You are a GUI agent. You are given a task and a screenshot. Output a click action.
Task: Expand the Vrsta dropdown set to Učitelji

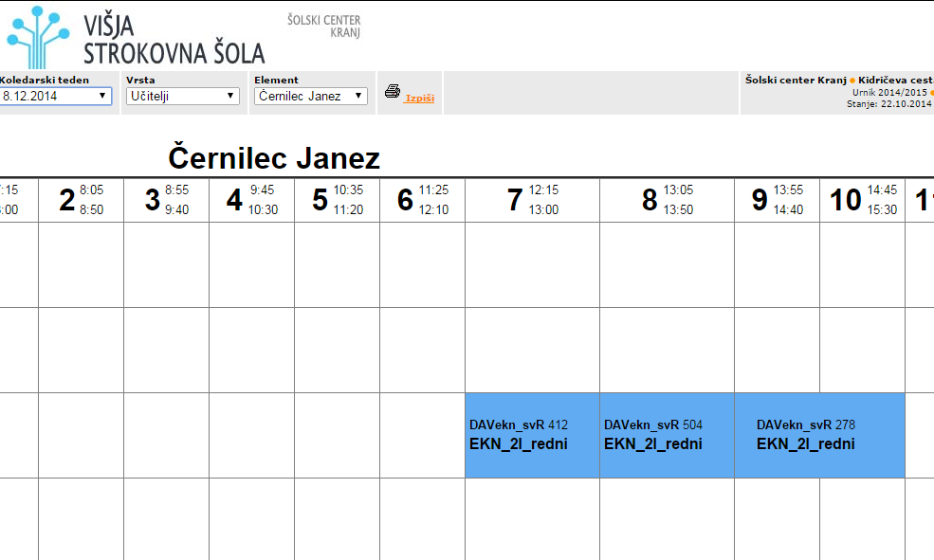click(x=183, y=96)
